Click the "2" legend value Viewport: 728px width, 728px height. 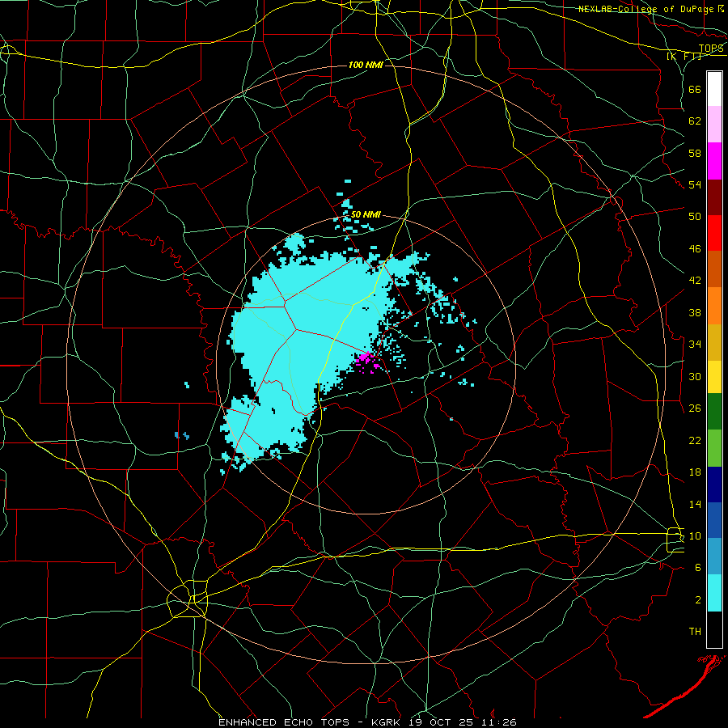698,599
